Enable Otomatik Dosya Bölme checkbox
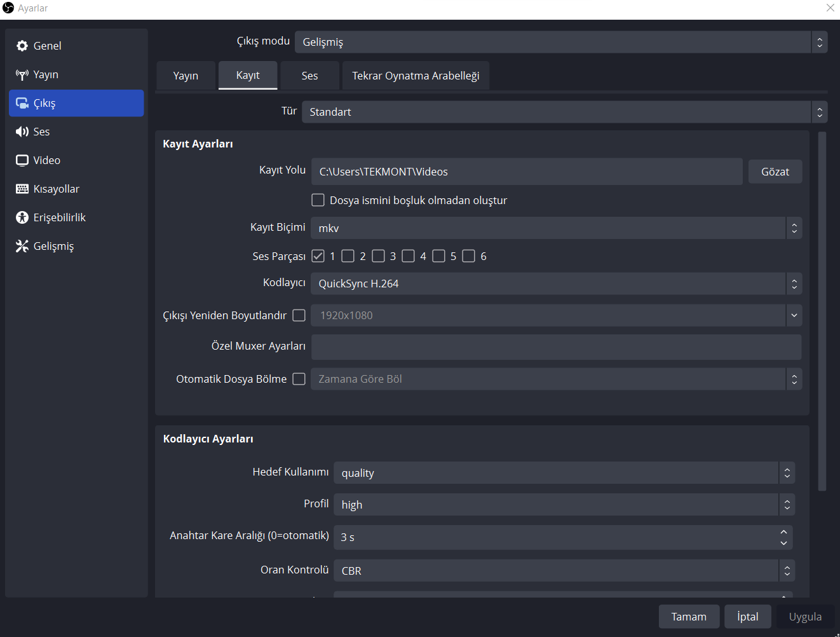 (299, 379)
